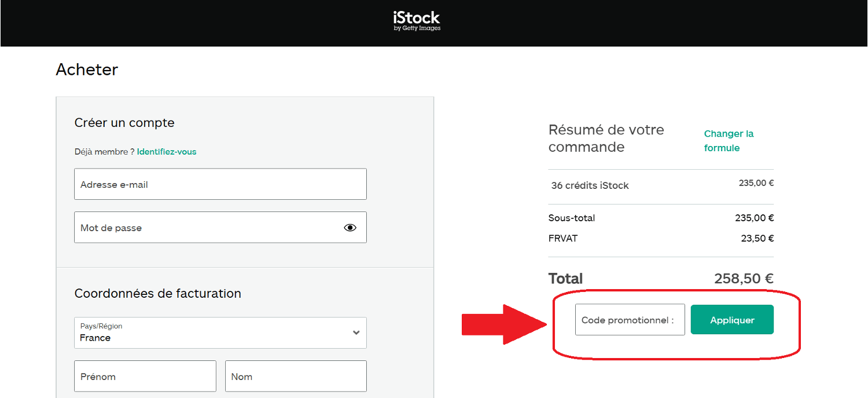Select the Déjà membre ? text

(104, 152)
